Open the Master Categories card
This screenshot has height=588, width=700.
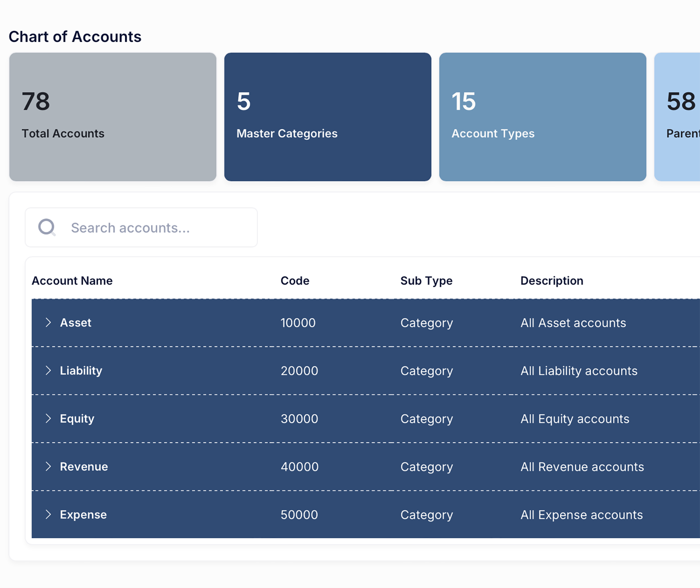coord(328,117)
